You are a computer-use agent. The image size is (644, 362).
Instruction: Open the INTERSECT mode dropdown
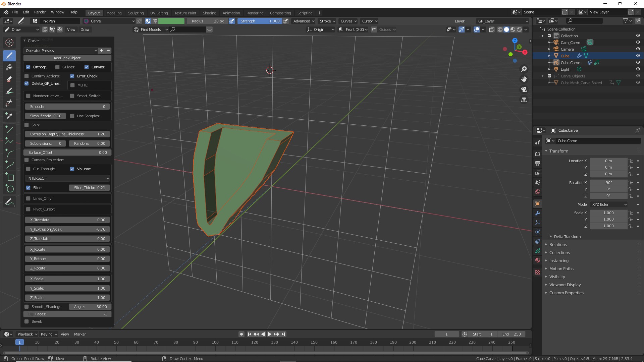[67, 178]
